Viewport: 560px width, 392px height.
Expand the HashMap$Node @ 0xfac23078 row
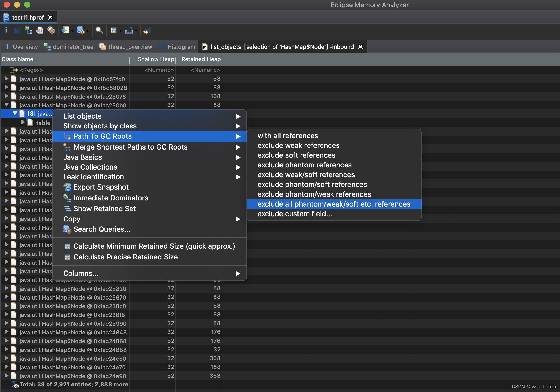point(6,96)
